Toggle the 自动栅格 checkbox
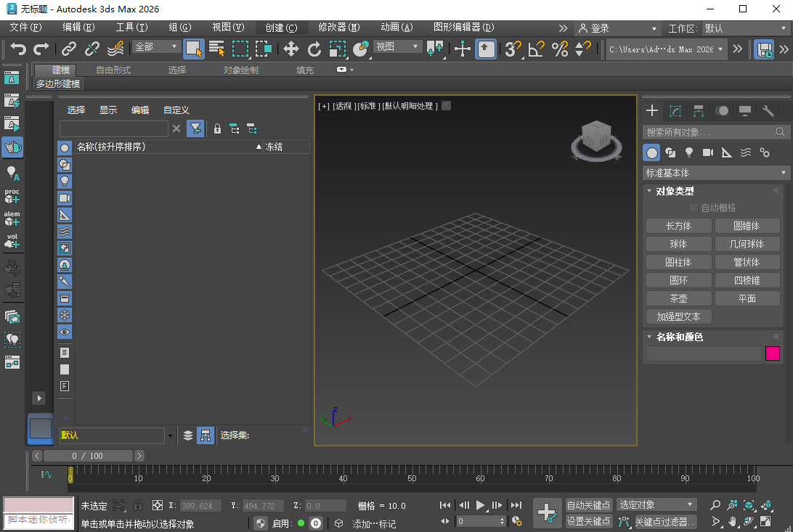Viewport: 793px width, 532px height. click(694, 207)
